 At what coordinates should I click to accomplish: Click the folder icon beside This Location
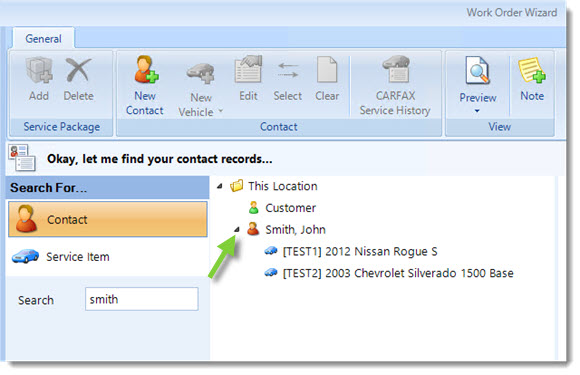click(x=236, y=186)
